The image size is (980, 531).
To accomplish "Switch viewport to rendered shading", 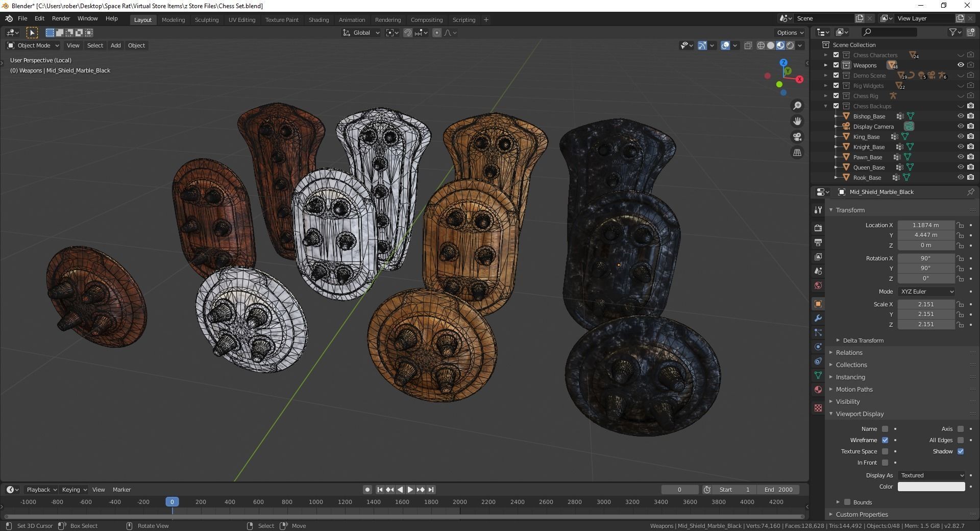I will (790, 45).
